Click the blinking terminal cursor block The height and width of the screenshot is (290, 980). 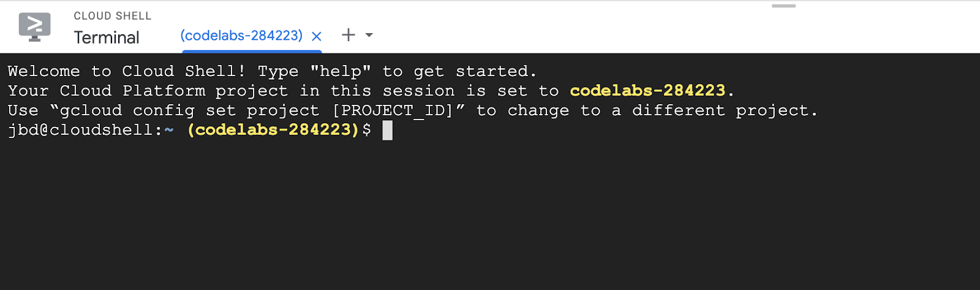[387, 130]
